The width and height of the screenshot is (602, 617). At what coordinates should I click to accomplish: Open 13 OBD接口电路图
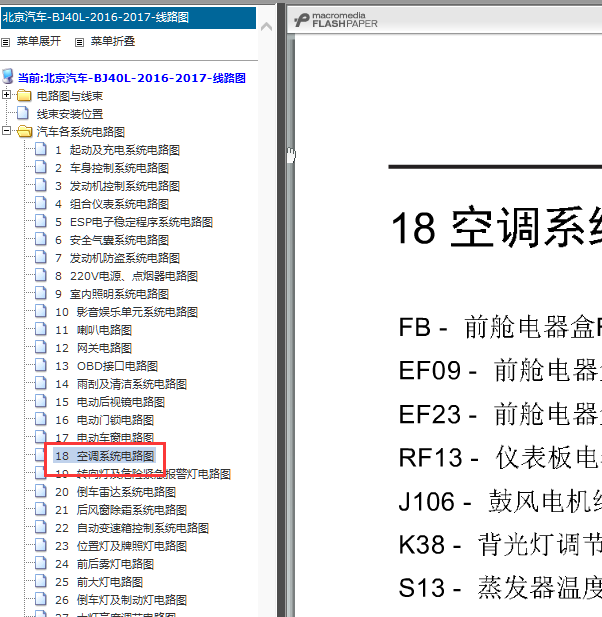107,366
